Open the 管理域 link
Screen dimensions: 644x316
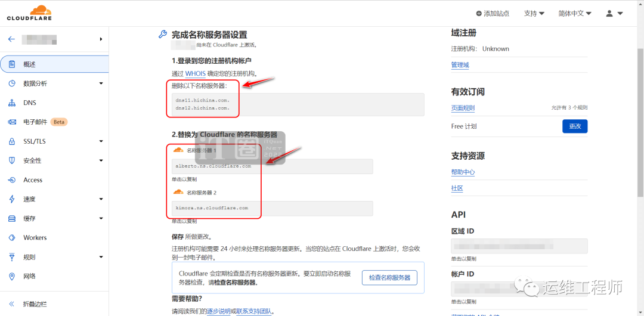460,65
